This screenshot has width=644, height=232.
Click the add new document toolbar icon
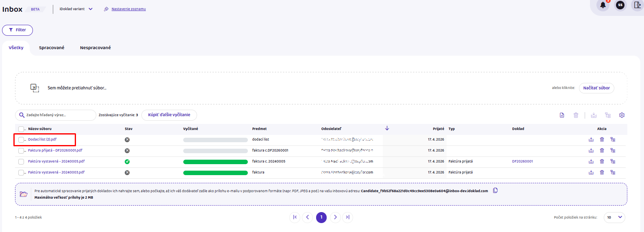pyautogui.click(x=562, y=115)
